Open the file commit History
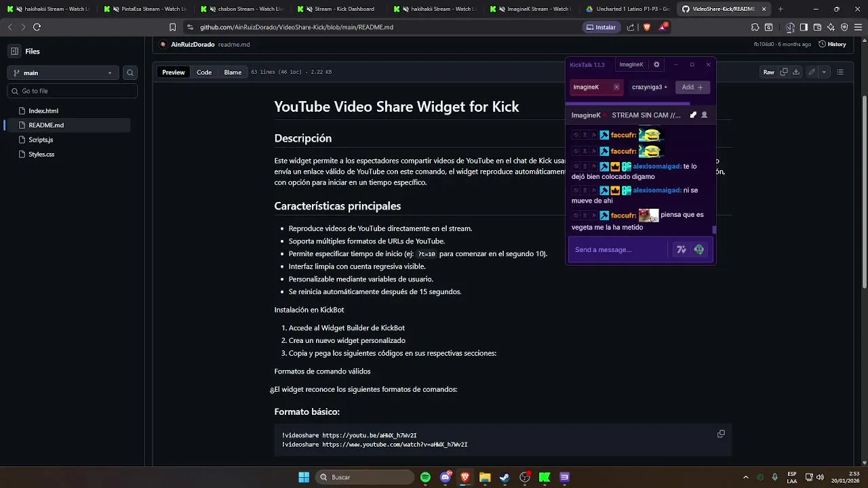The height and width of the screenshot is (488, 868). point(832,44)
